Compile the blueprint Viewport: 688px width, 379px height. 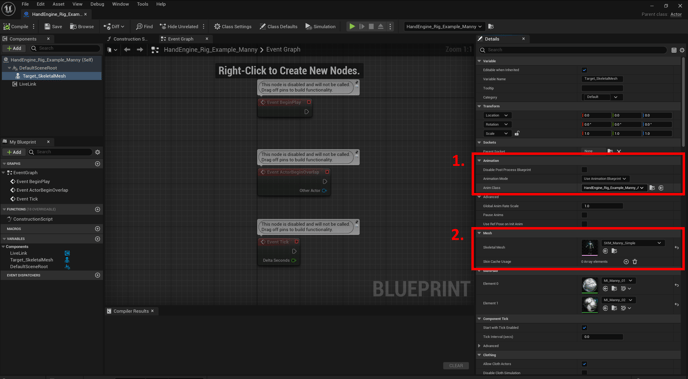(x=16, y=26)
